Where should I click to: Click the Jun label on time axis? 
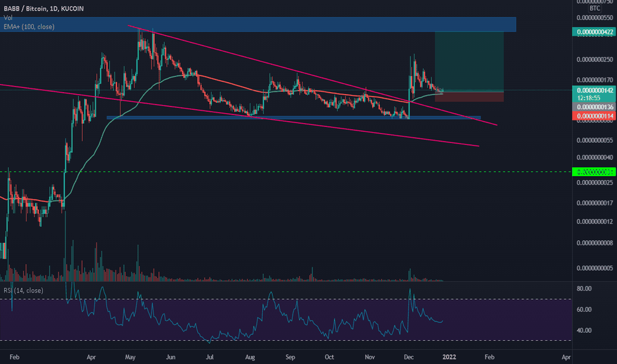pyautogui.click(x=170, y=357)
